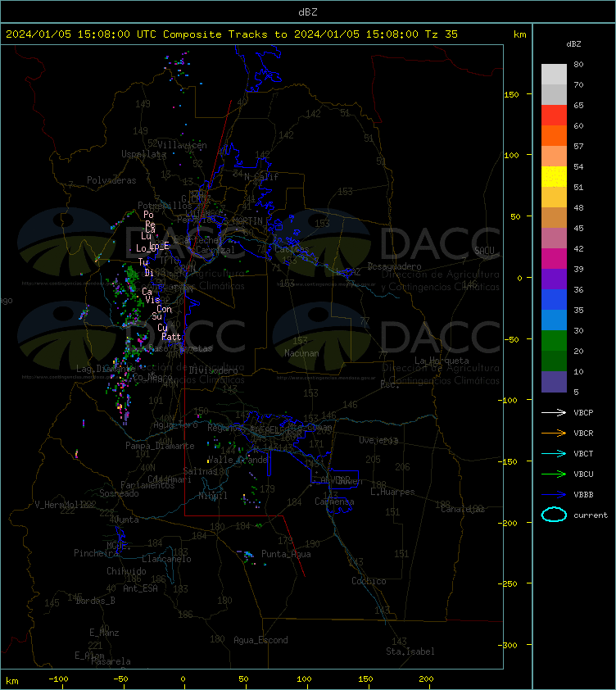Screen dimensions: 616x690
Task: Click the 'Agua_Toro' place label
Action: point(175,425)
